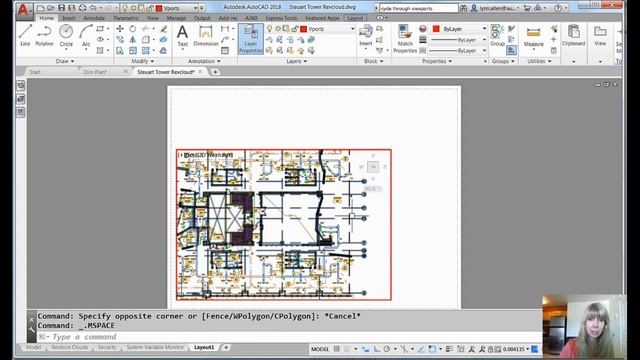Image resolution: width=640 pixels, height=360 pixels.
Task: Click the red ByLayer color swatch
Action: [x=436, y=29]
